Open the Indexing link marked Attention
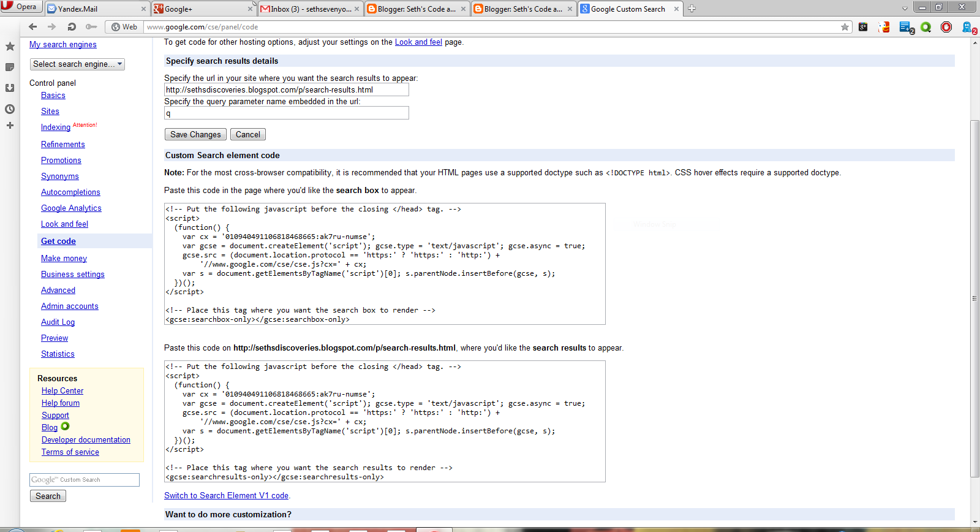The height and width of the screenshot is (532, 980). click(56, 127)
